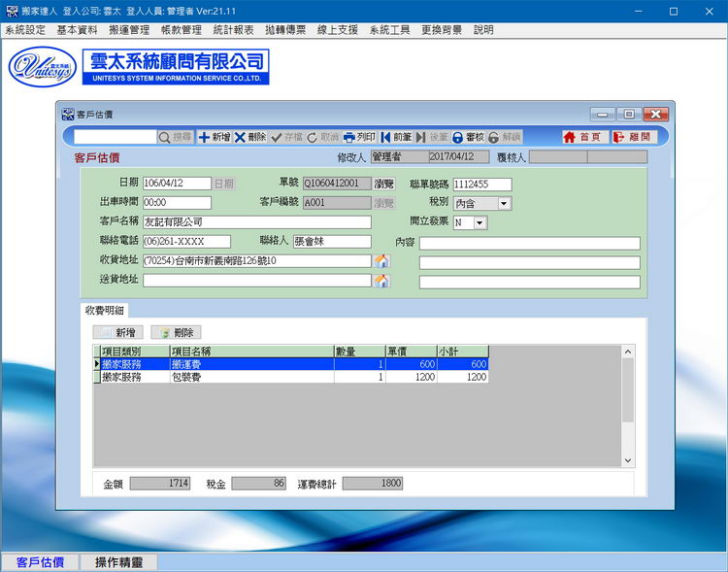This screenshot has height=572, width=728.
Task: Click the 新增 (add) toolbar button
Action: click(215, 138)
